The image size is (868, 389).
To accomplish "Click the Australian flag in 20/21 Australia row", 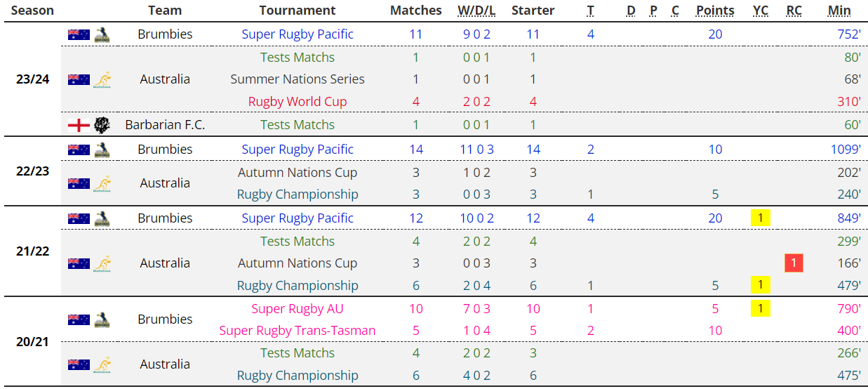I will coord(79,364).
